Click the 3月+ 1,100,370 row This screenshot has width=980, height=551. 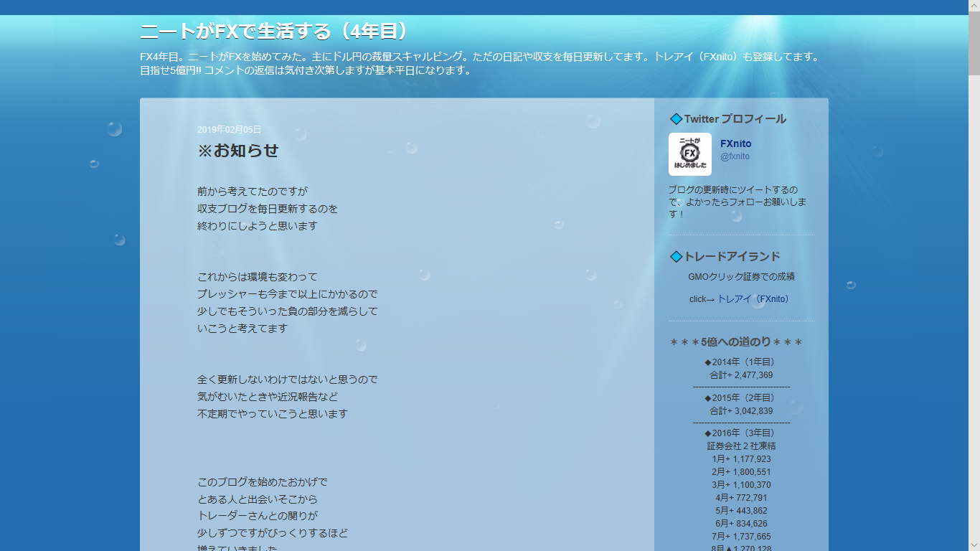tap(741, 485)
